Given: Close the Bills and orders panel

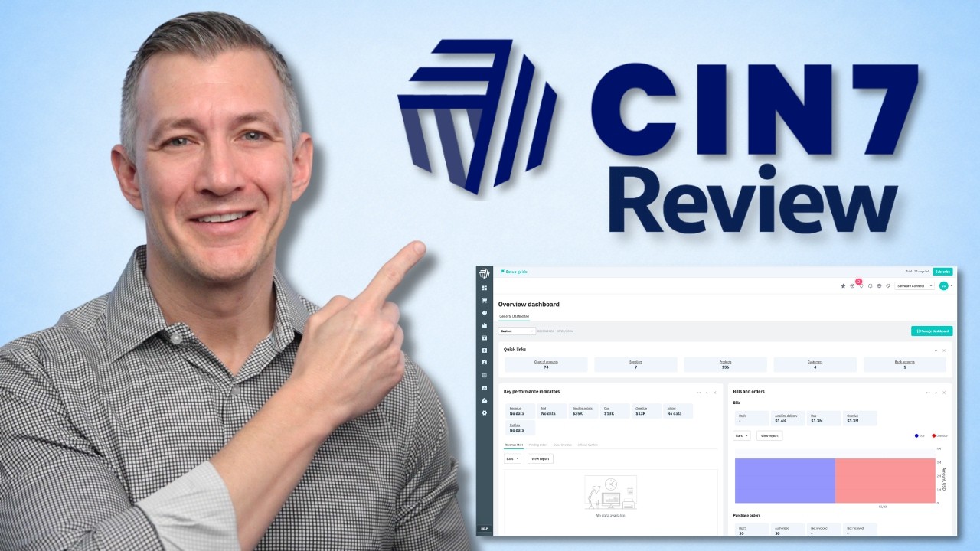Looking at the screenshot, I should tap(944, 393).
